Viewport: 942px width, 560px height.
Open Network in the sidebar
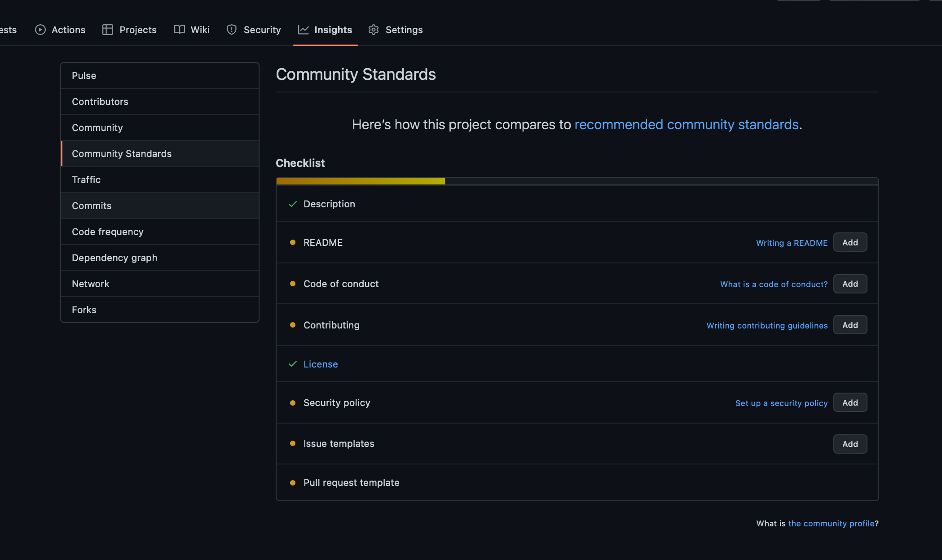coord(160,284)
